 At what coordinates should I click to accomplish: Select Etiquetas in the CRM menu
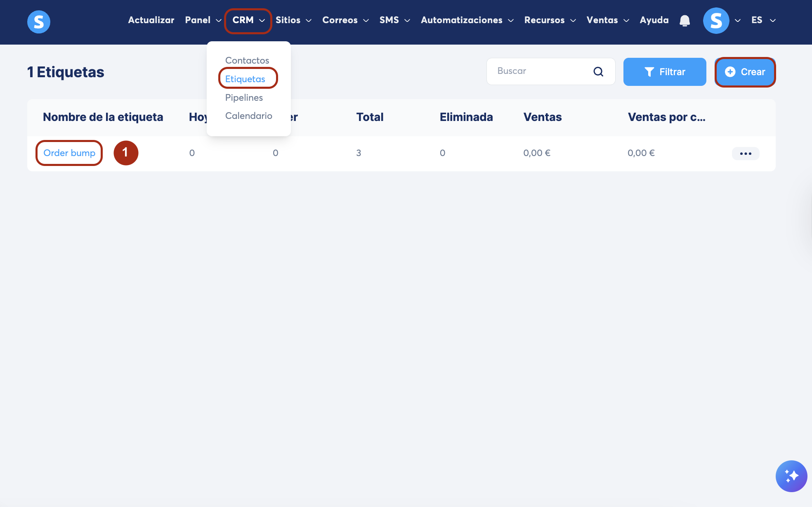(245, 79)
